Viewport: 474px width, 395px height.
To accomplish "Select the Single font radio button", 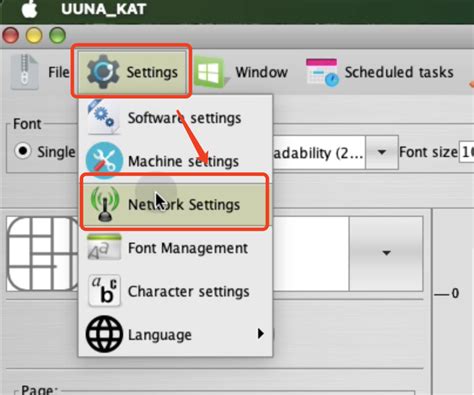I will 23,151.
